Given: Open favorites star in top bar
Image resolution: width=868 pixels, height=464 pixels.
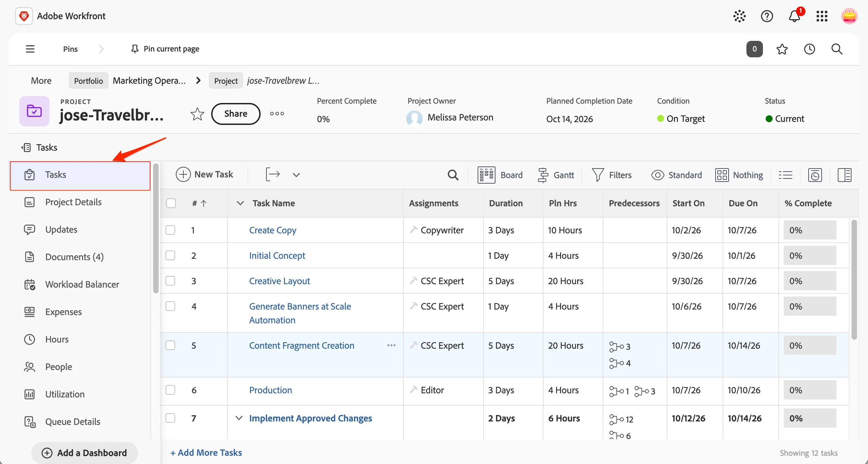Looking at the screenshot, I should pos(782,49).
